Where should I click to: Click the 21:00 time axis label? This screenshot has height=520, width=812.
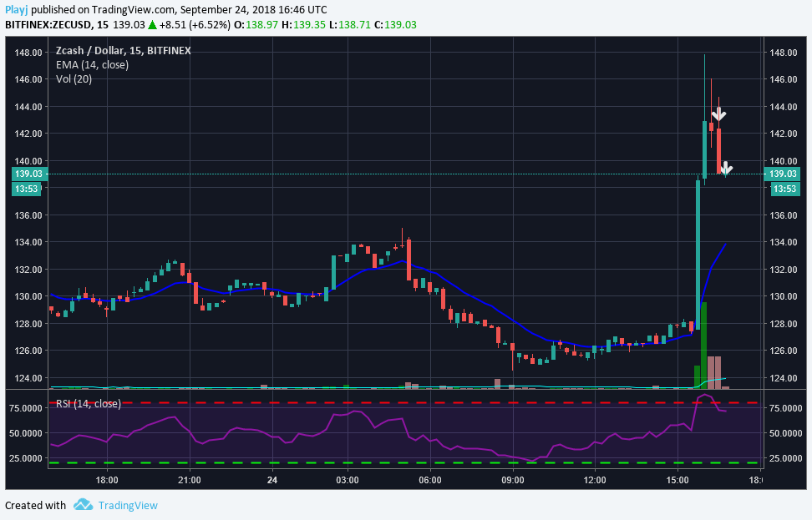pos(189,480)
